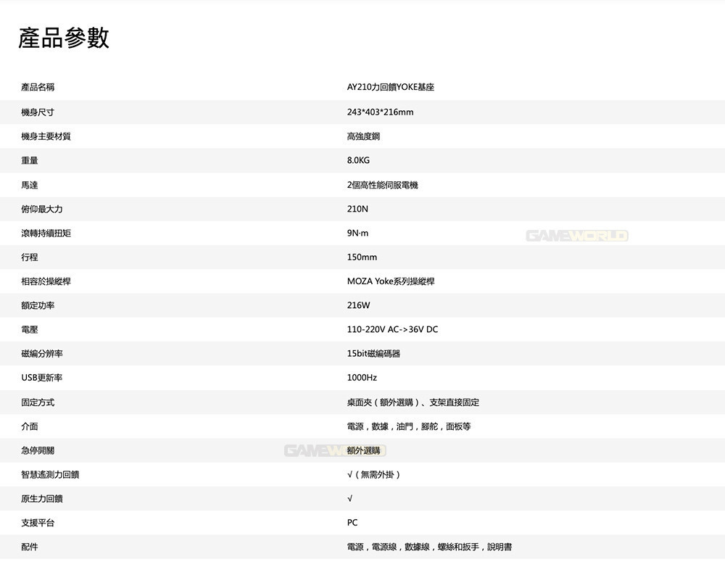The height and width of the screenshot is (588, 725).
Task: Select the 210N pitch force value
Action: [357, 209]
